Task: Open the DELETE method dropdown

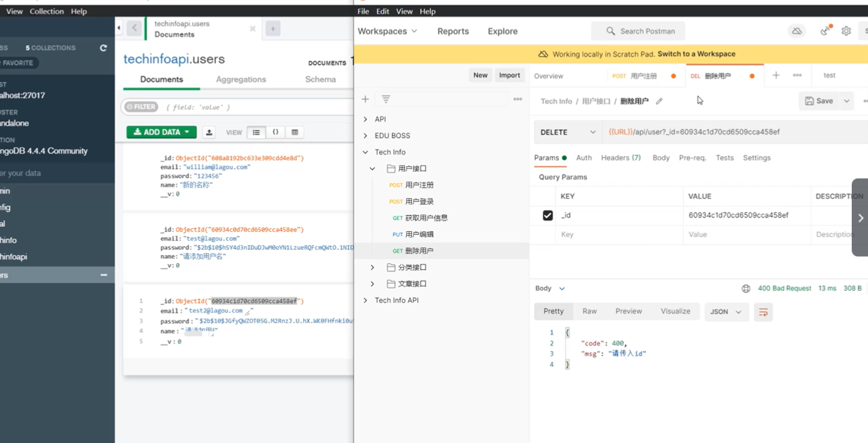Action: coord(568,132)
